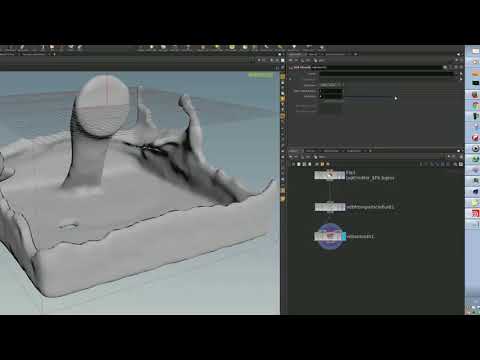Open the gear menu beside the node name field
Image resolution: width=480 pixels, height=360 pixels.
click(445, 67)
